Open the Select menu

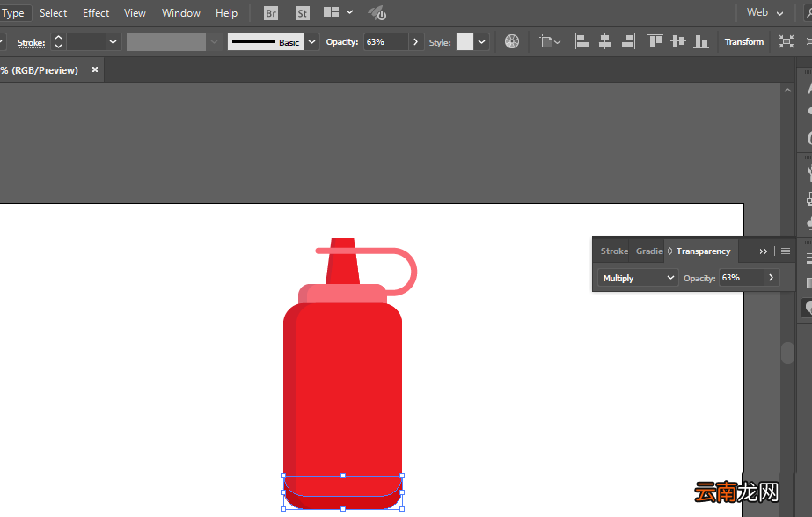pyautogui.click(x=54, y=13)
